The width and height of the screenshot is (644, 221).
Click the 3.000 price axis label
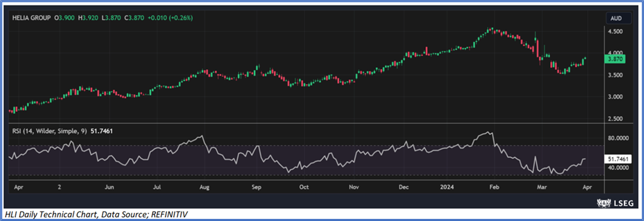tap(615, 97)
